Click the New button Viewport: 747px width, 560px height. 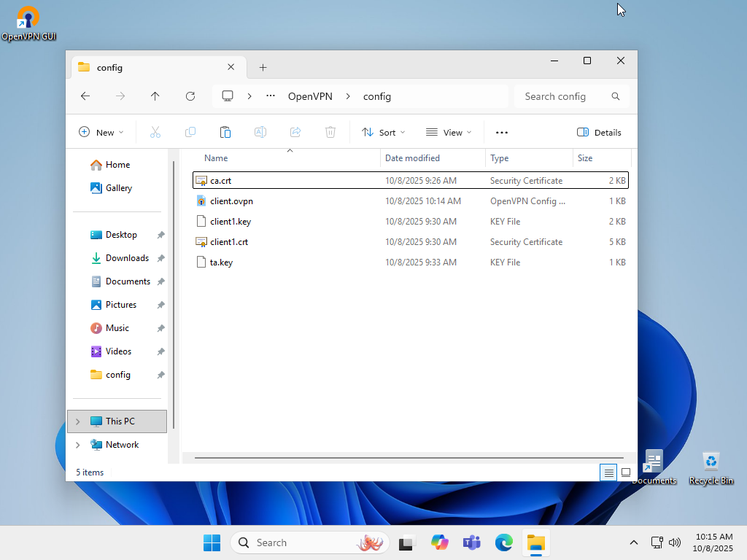[101, 133]
